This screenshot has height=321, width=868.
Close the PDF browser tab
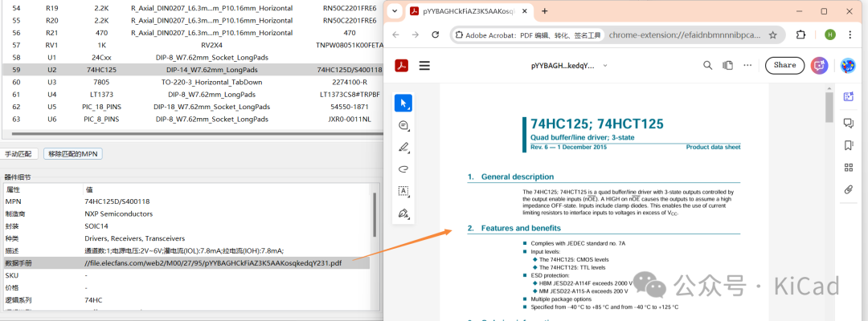tap(526, 11)
